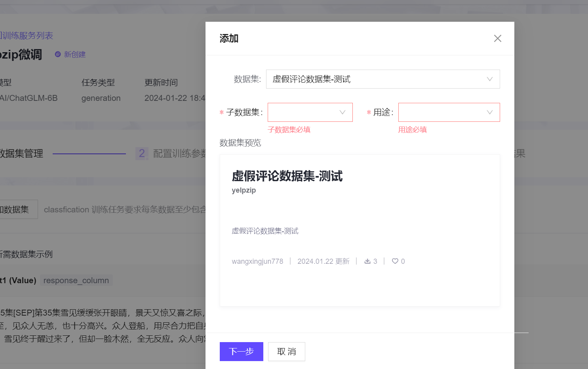Click author name wangxingjun778
Screen dimensions: 588x369
[257, 261]
